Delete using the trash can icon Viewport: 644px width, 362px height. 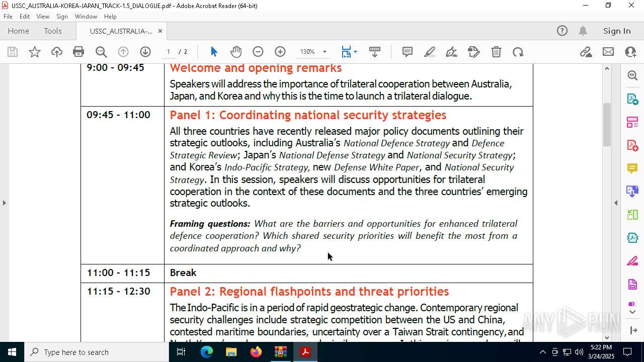click(496, 52)
